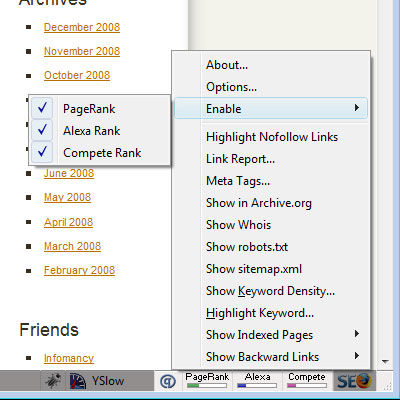Viewport: 400px width, 400px height.
Task: Click the status bar resize grip corner
Action: click(387, 385)
